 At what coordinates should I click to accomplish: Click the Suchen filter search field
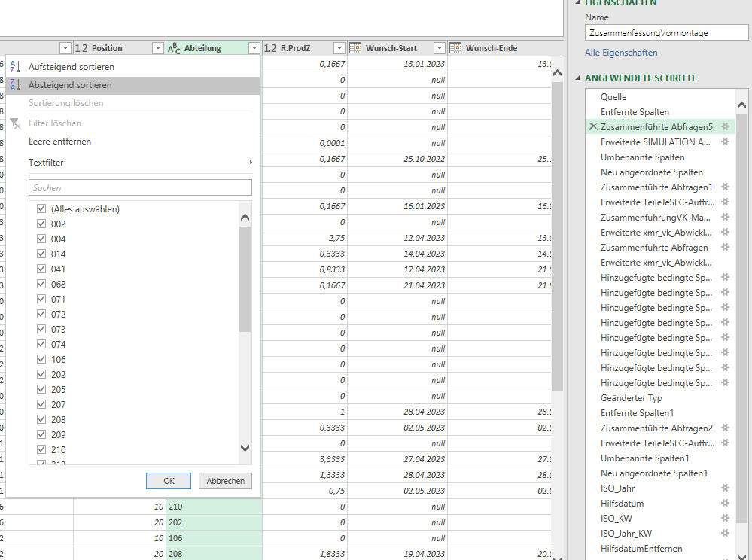140,187
